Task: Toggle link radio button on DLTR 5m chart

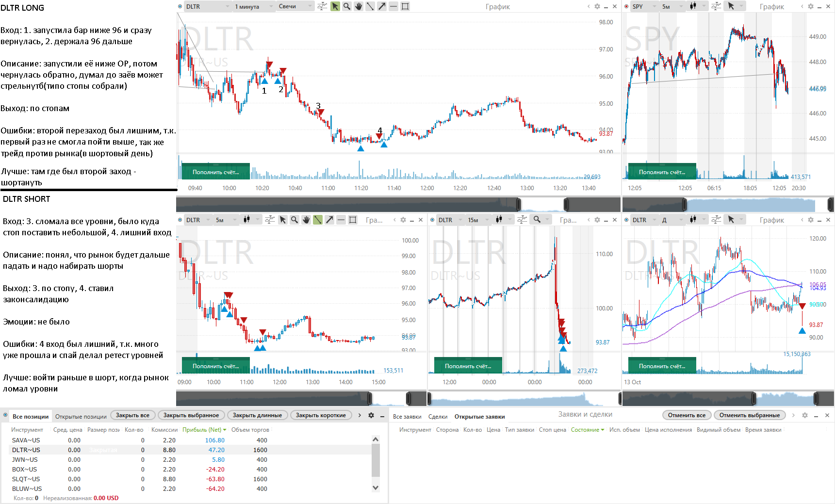Action: click(x=180, y=220)
